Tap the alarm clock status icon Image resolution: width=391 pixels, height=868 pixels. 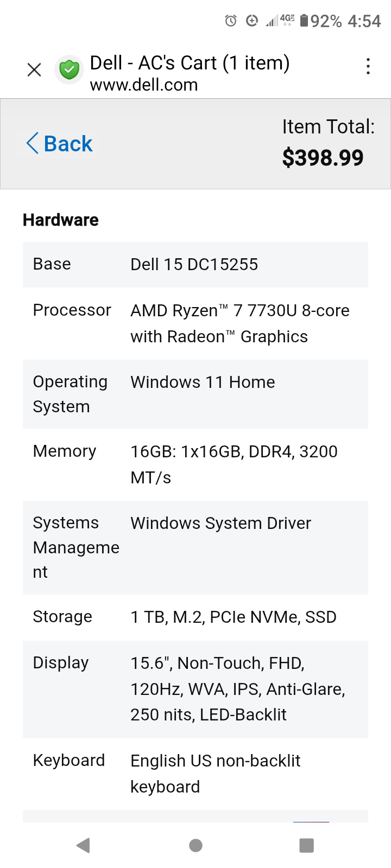(x=231, y=21)
